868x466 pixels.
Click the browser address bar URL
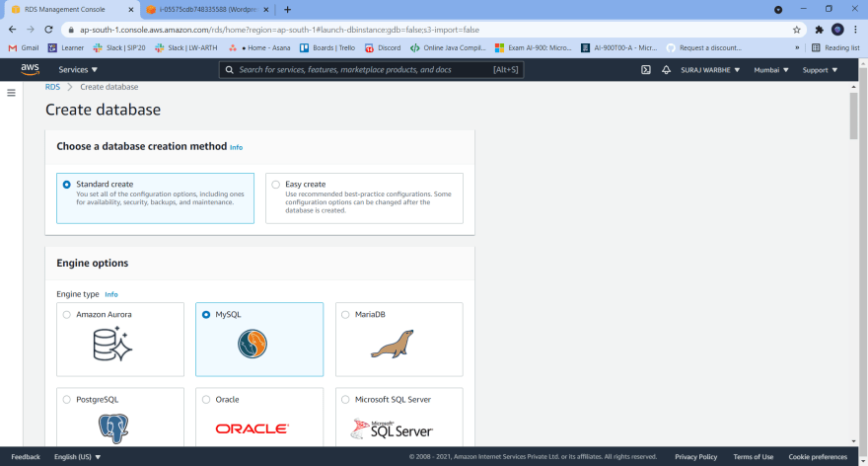point(279,30)
